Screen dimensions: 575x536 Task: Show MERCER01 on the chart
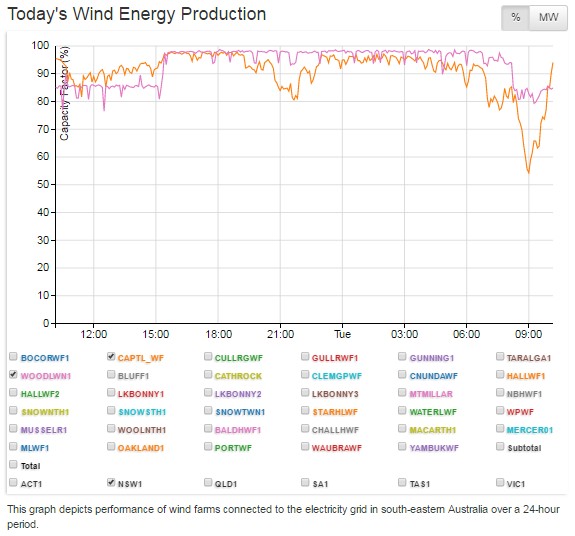[x=500, y=428]
